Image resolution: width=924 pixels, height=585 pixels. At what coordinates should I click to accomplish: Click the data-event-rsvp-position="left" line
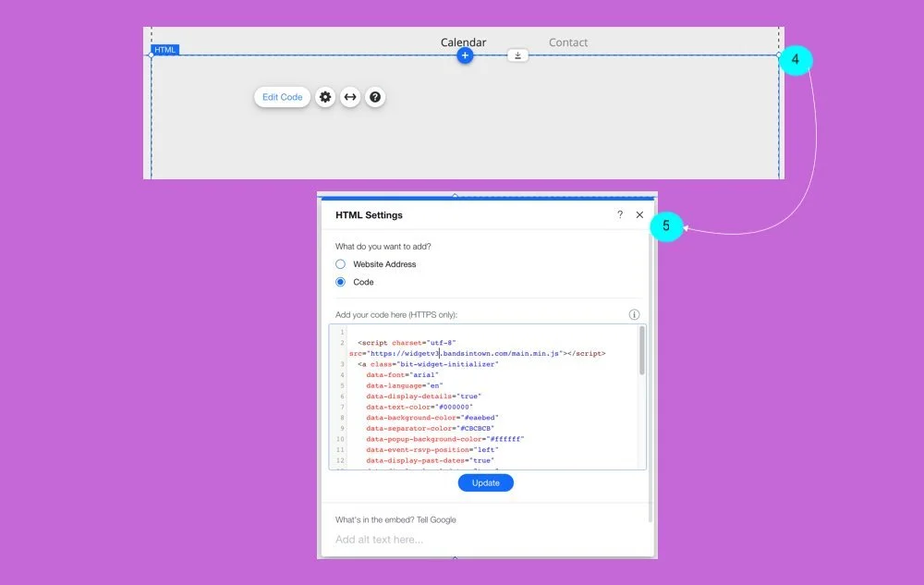click(x=432, y=449)
